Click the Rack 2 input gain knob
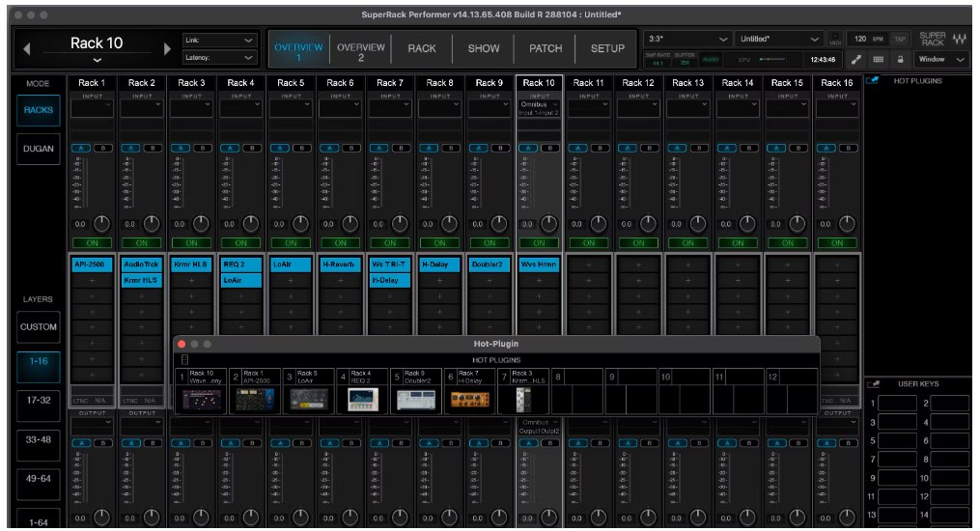 coord(152,223)
